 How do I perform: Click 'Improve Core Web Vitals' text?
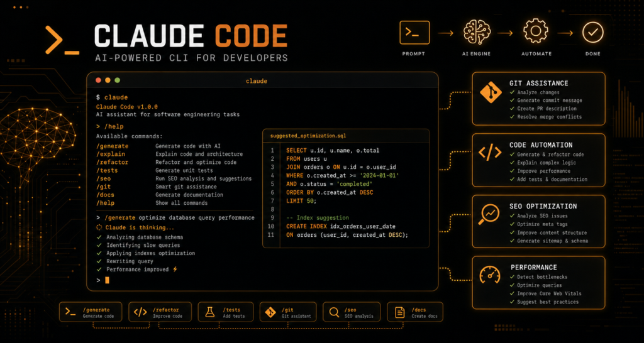549,293
